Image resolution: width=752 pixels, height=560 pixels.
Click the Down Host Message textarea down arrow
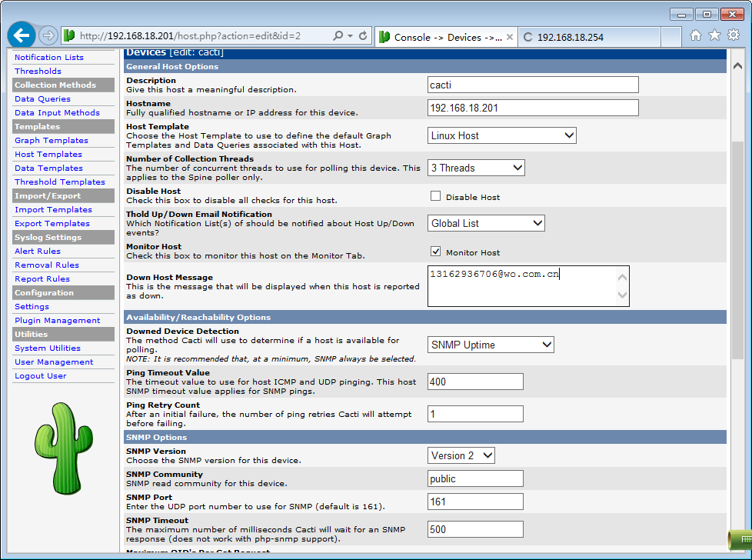(x=622, y=295)
